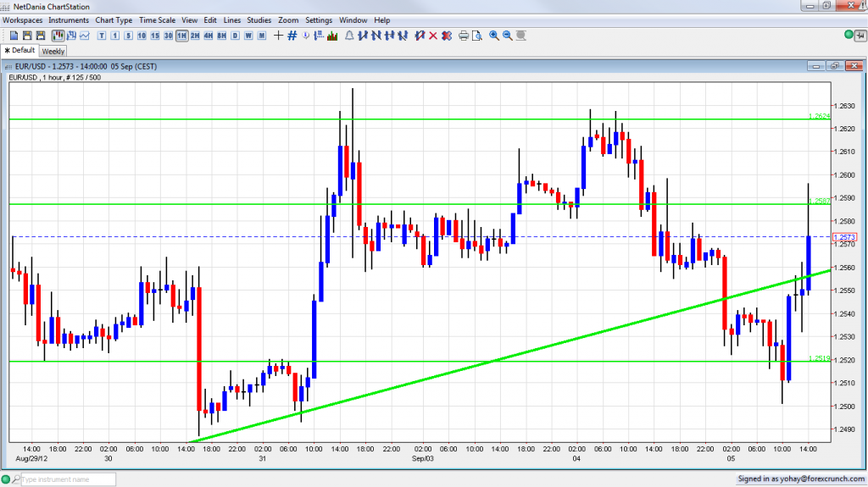Set time scale to 30 minutes
The image size is (868, 487).
(169, 36)
